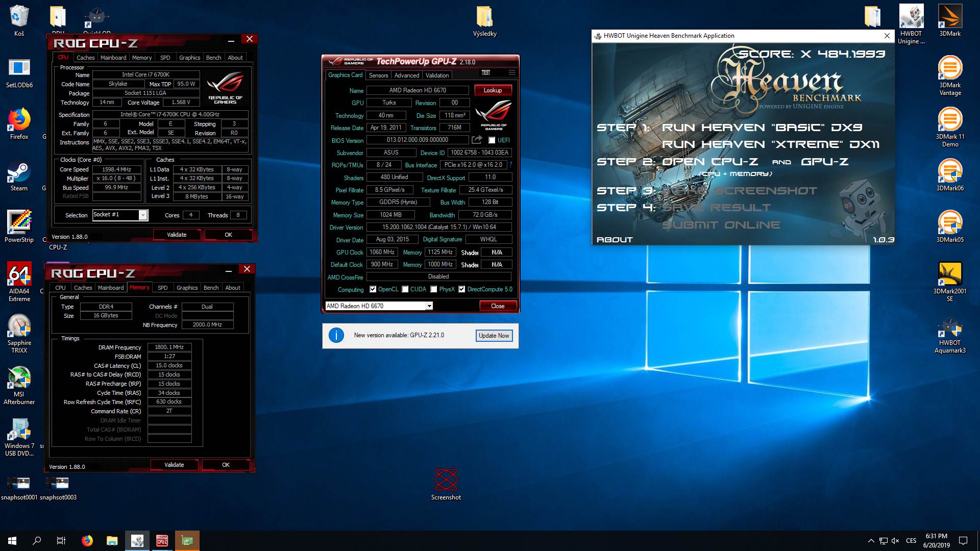Open Windows 7 USB DVD tool icon
Viewport: 980px width, 551px height.
tap(19, 437)
